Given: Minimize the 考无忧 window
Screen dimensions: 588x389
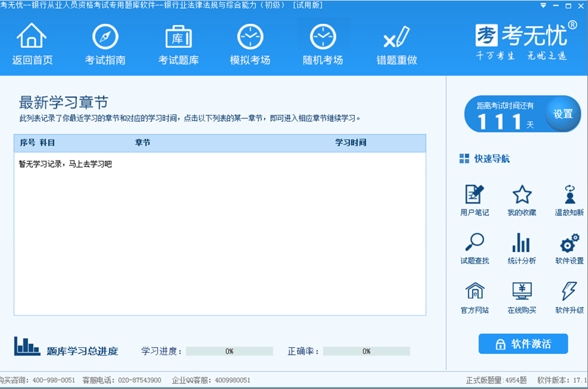Looking at the screenshot, I should tap(556, 6).
